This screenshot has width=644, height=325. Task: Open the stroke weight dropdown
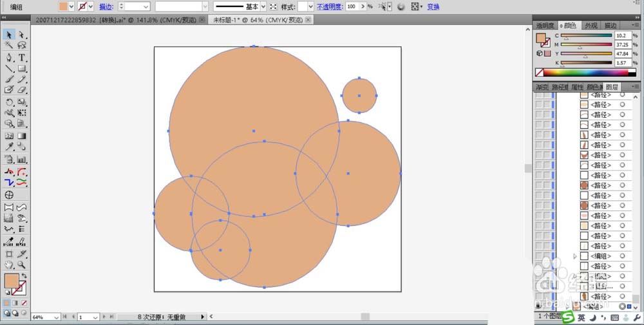click(146, 6)
